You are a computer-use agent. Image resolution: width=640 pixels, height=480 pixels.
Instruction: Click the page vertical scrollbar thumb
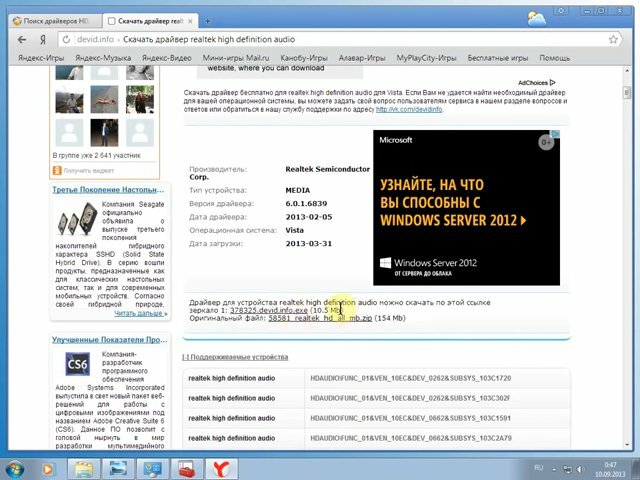click(627, 93)
